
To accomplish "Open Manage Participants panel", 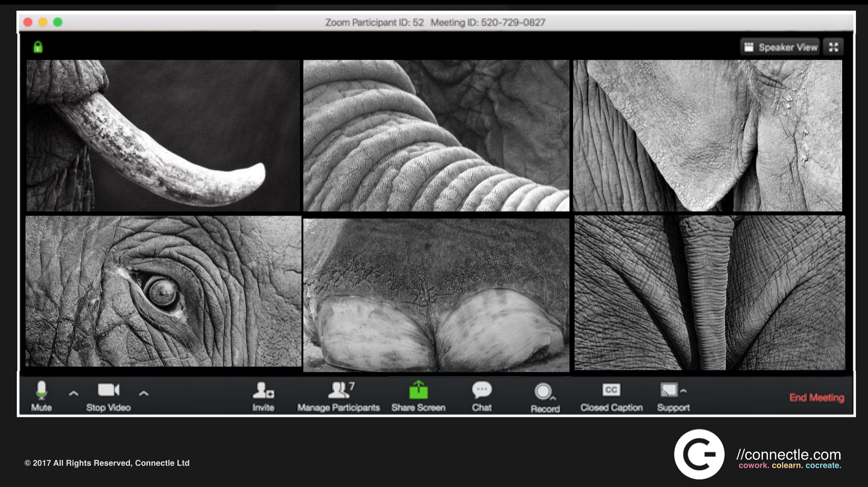I will click(x=339, y=391).
